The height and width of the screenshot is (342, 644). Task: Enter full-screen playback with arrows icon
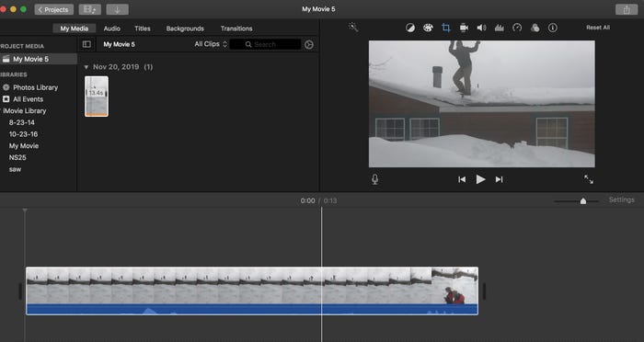(x=589, y=179)
